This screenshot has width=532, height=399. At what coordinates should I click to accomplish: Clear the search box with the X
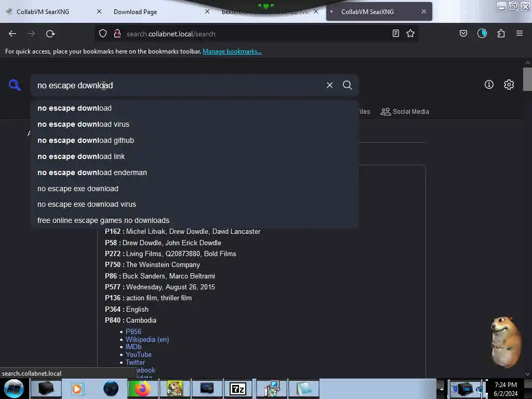[x=329, y=85]
